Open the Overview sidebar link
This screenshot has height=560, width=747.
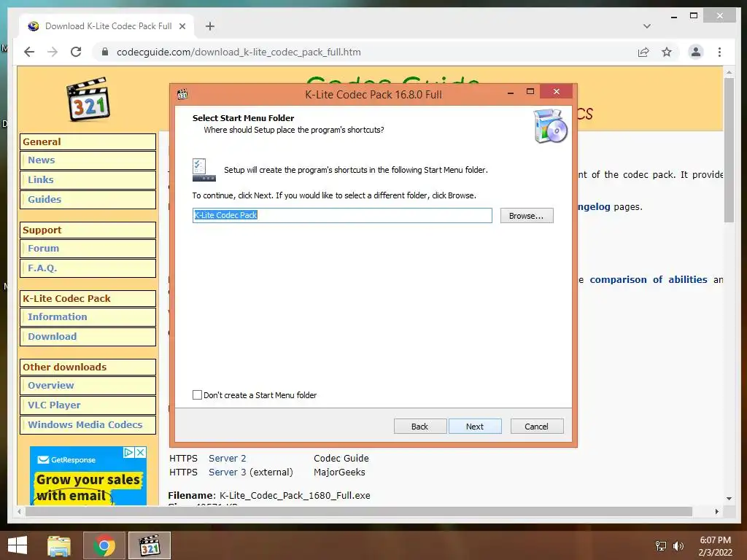point(50,386)
